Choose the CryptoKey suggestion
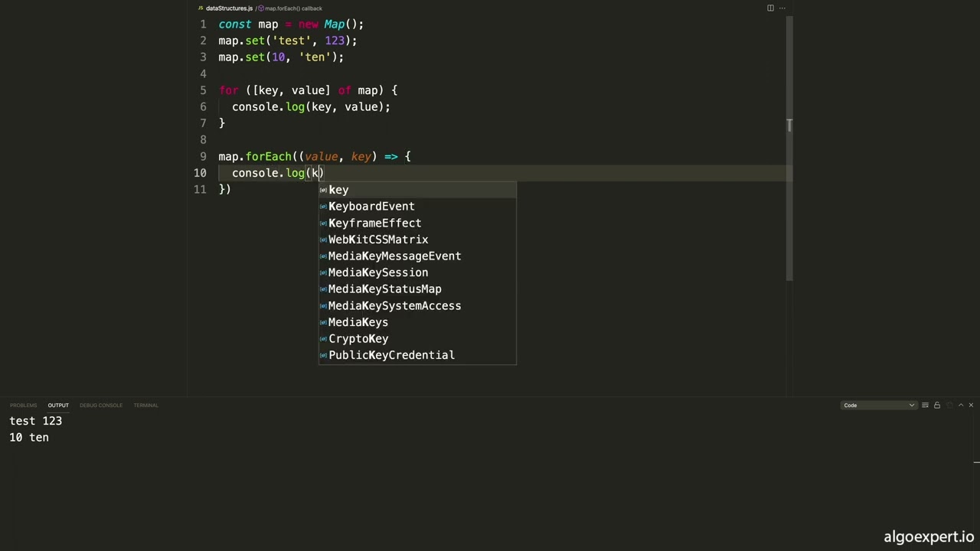The width and height of the screenshot is (980, 551). tap(417, 338)
